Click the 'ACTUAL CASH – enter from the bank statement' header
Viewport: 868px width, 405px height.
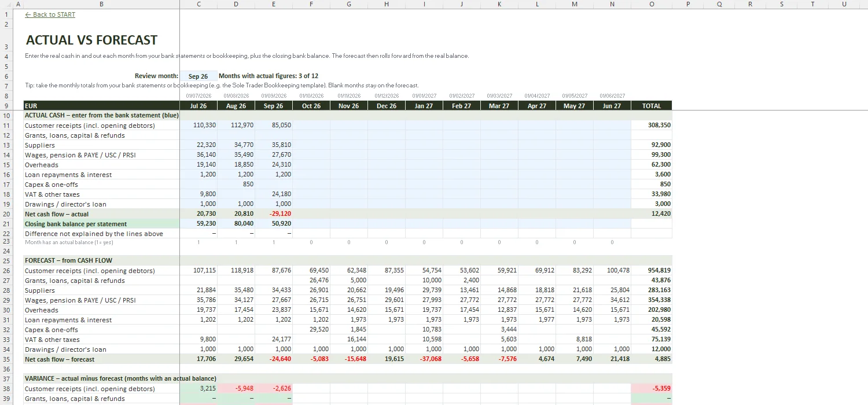pyautogui.click(x=101, y=116)
